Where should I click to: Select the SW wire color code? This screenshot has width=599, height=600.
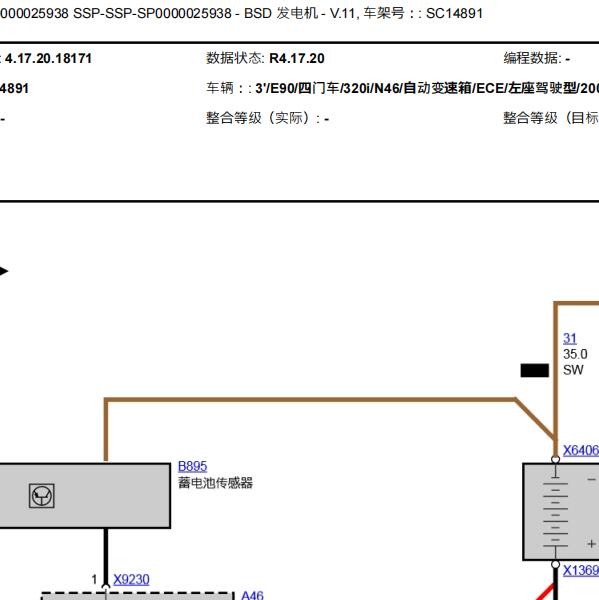tap(573, 370)
